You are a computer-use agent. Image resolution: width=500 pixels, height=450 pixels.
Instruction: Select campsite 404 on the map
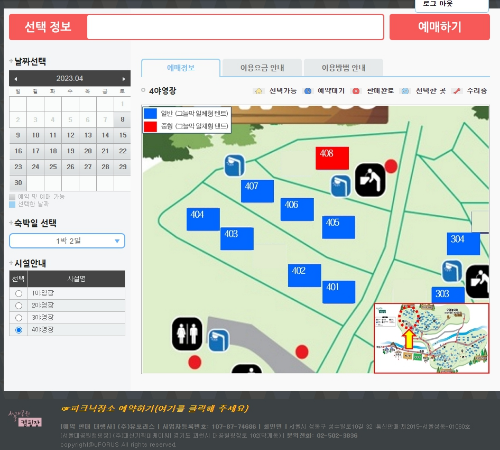coord(203,219)
